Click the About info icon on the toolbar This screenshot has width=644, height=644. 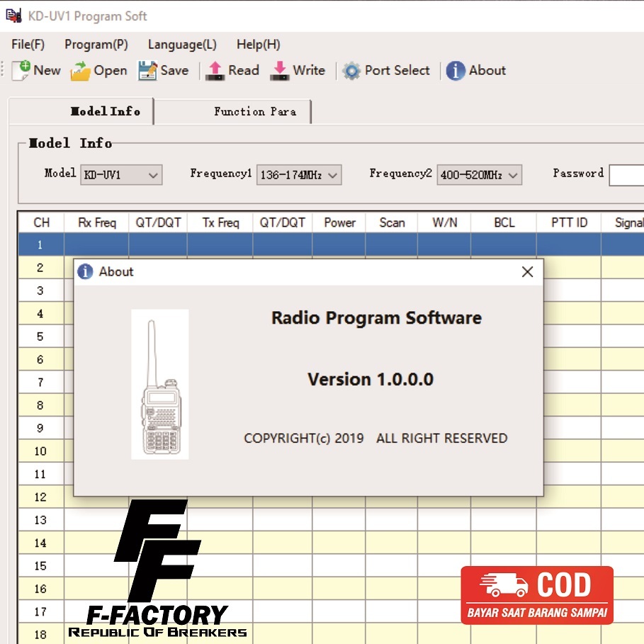pos(455,70)
